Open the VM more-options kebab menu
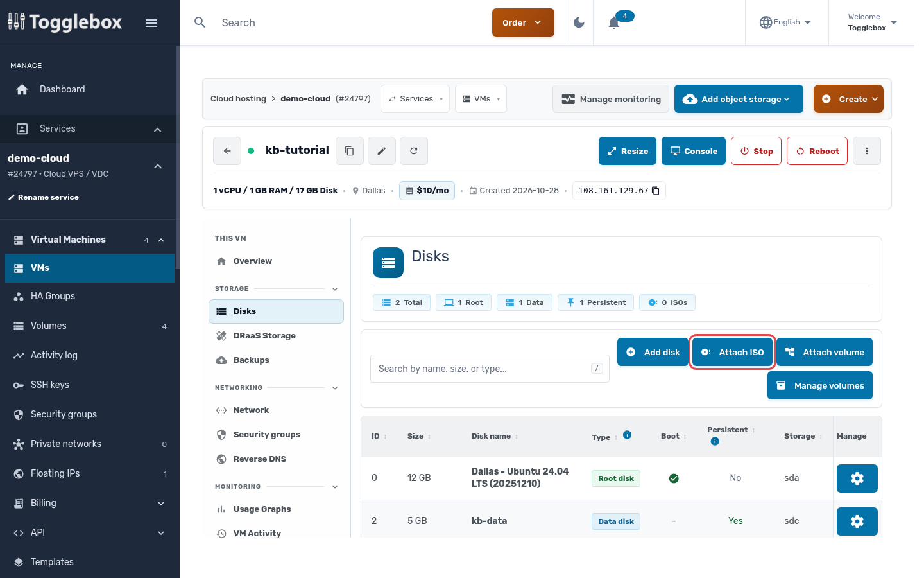 [867, 151]
